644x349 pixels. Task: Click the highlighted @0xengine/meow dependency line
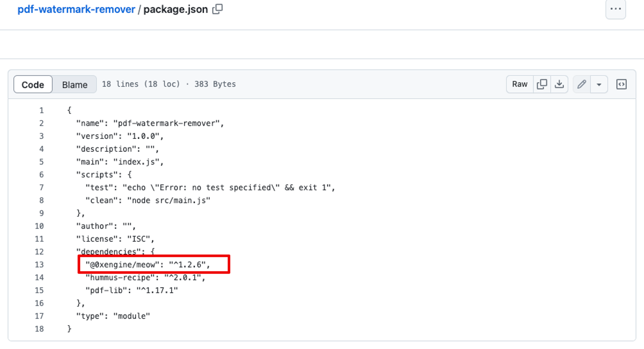[x=148, y=265]
